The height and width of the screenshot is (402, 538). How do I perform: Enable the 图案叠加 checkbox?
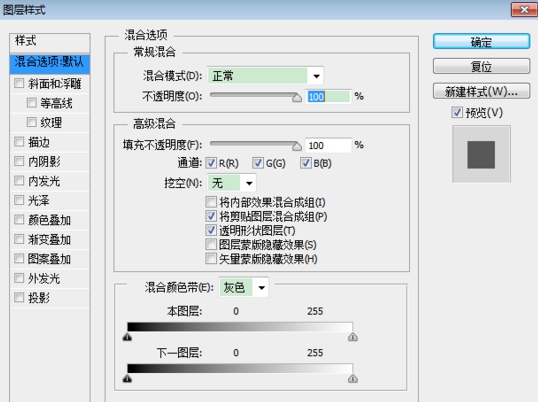point(19,258)
